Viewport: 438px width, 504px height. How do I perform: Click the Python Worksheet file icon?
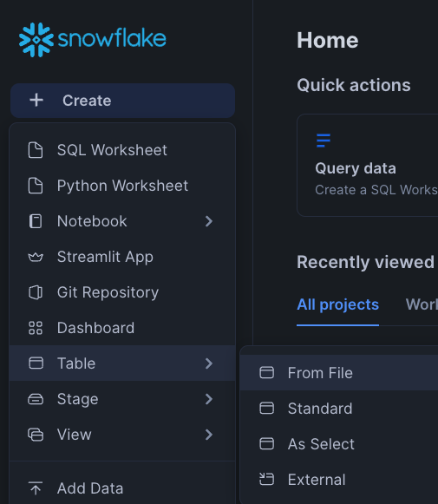36,186
